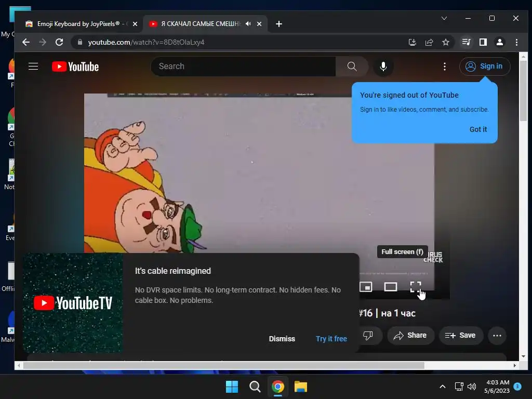Click scroll right arrow on horizontal scrollbar
Viewport: 532px width, 399px height.
click(x=515, y=365)
